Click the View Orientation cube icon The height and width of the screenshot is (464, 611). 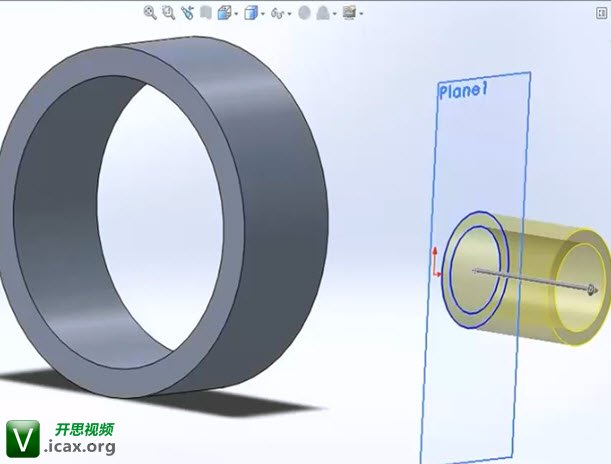[x=224, y=13]
